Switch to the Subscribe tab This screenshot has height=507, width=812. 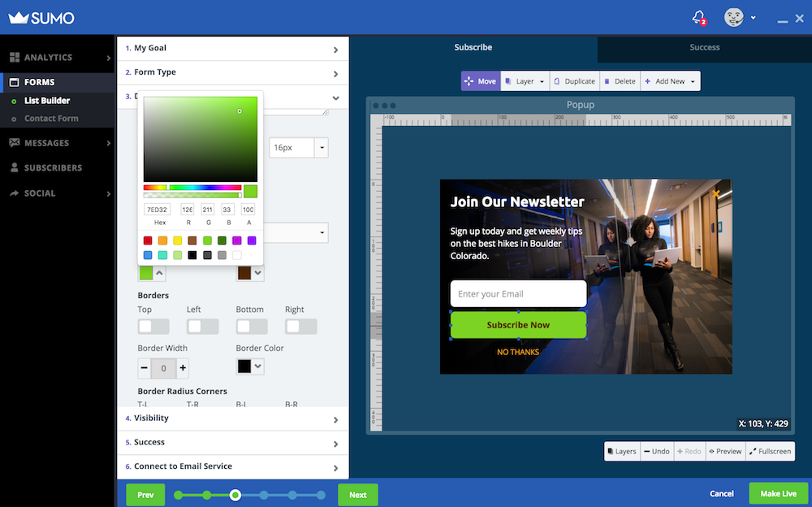[473, 47]
